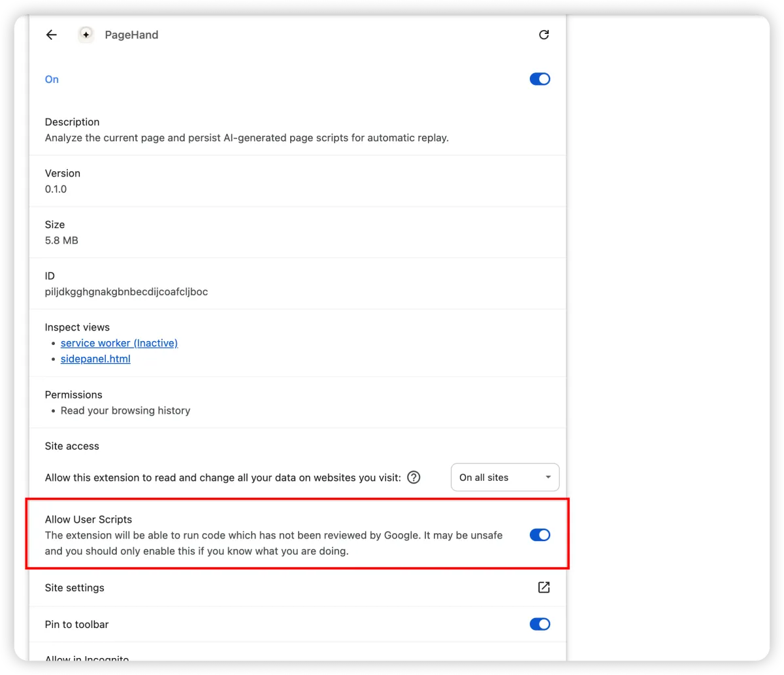Click the blue On status label
Screen dimensions: 784x675
[x=52, y=79]
